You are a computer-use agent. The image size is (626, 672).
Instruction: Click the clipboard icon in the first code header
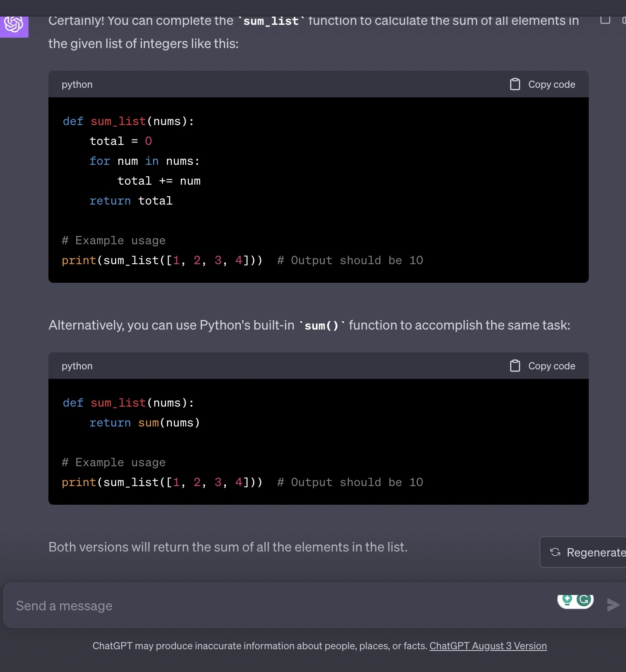[x=515, y=84]
